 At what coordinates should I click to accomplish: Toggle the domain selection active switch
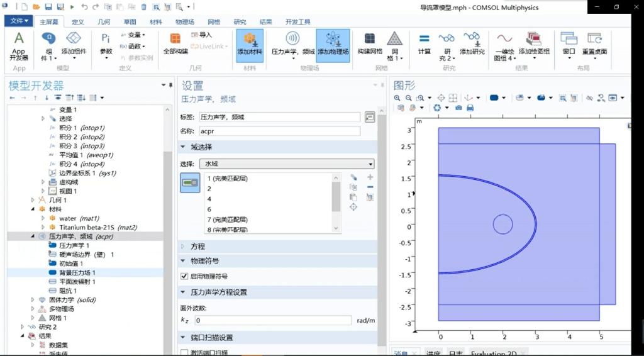190,183
